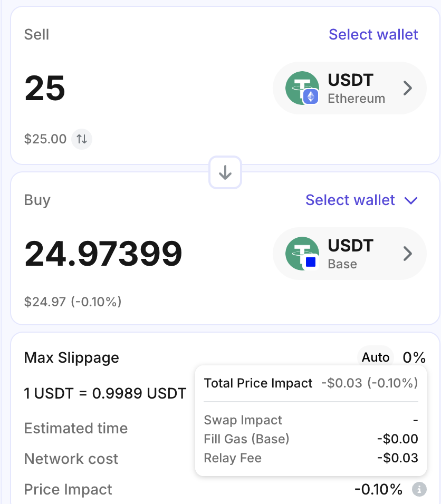The height and width of the screenshot is (504, 441).
Task: Open buy token selector chevron for USDT Base
Action: pyautogui.click(x=407, y=254)
